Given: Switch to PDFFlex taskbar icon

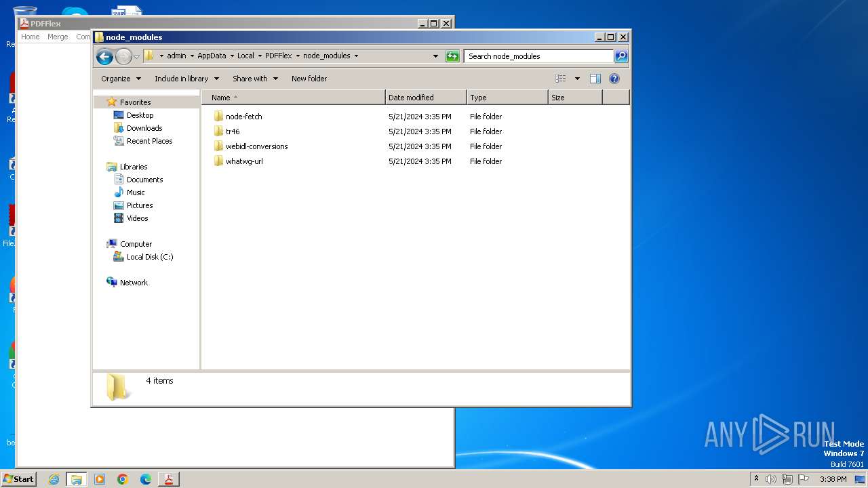Looking at the screenshot, I should coord(169,479).
